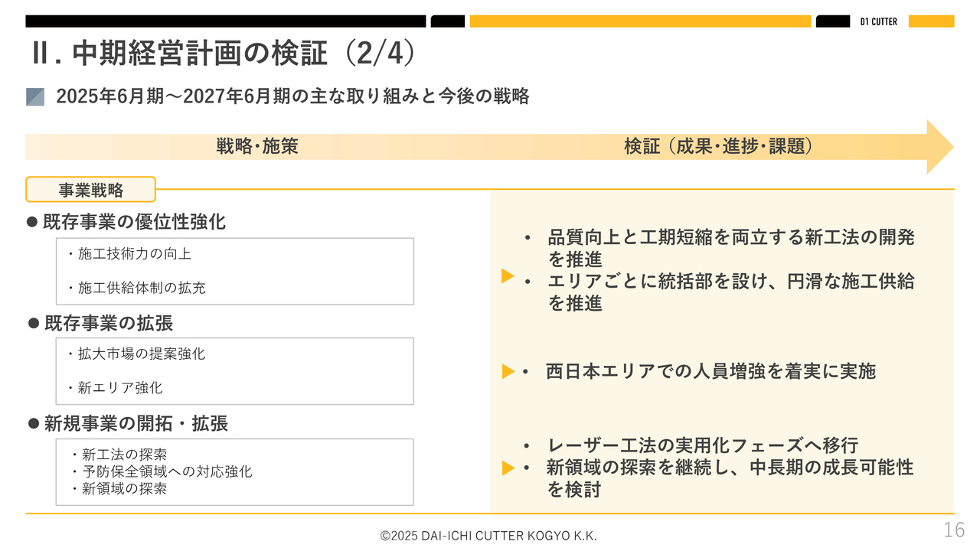This screenshot has width=980, height=551.
Task: Select the 事業戦略 label tab
Action: click(x=90, y=190)
